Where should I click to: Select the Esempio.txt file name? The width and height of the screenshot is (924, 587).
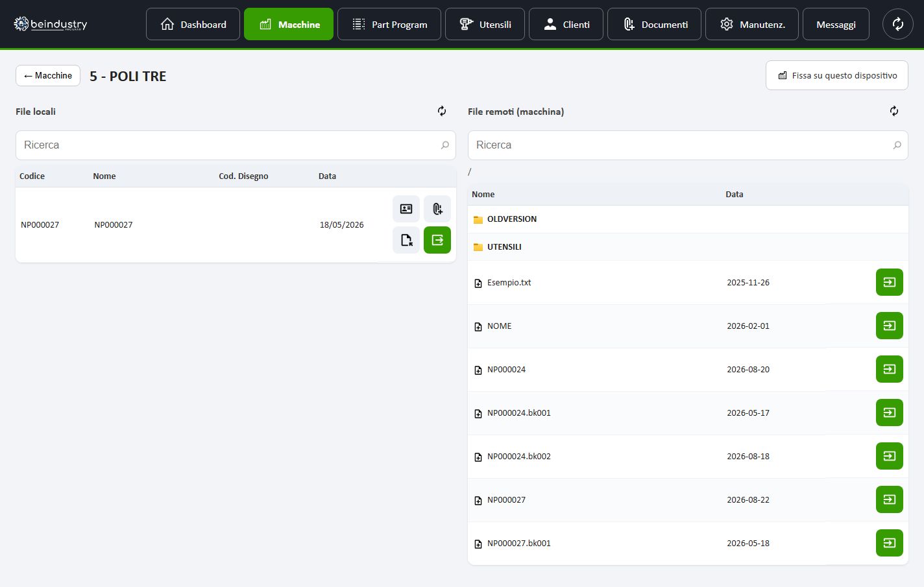(x=509, y=283)
